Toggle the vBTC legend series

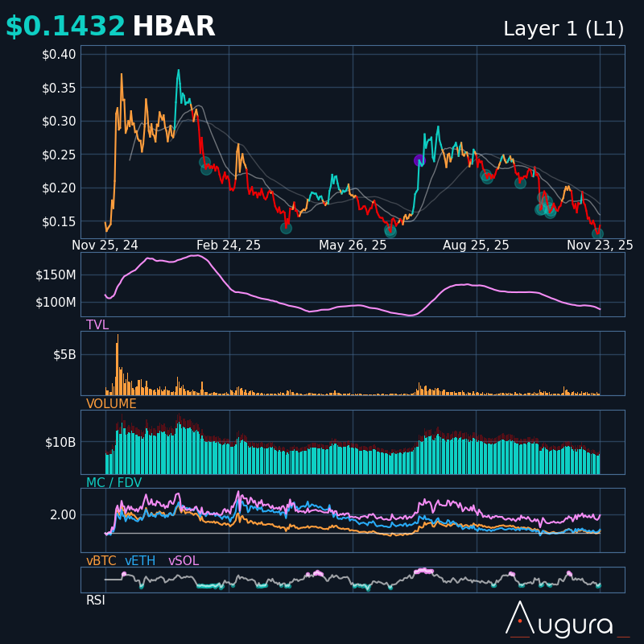pos(101,561)
